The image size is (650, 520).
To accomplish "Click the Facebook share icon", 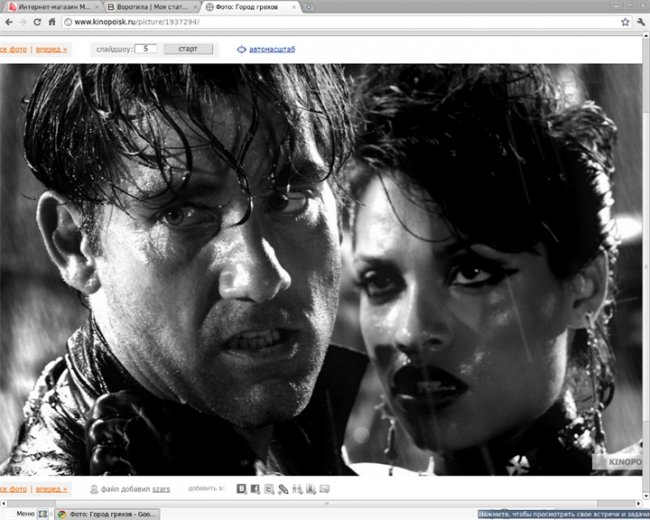I will (255, 489).
